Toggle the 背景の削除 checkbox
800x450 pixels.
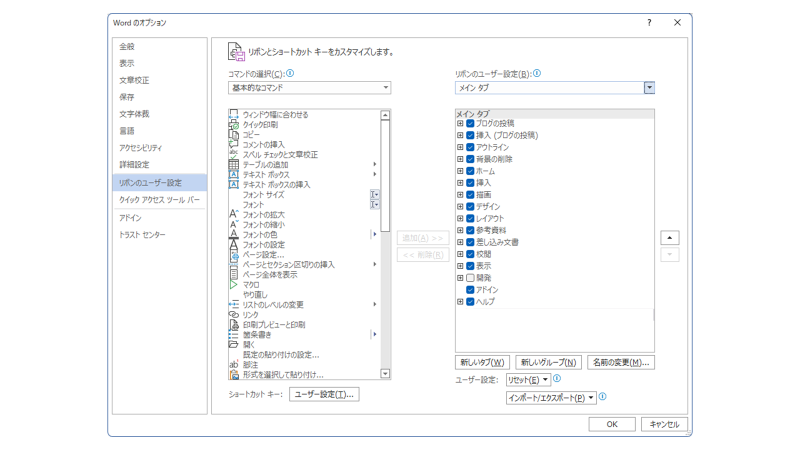[470, 159]
